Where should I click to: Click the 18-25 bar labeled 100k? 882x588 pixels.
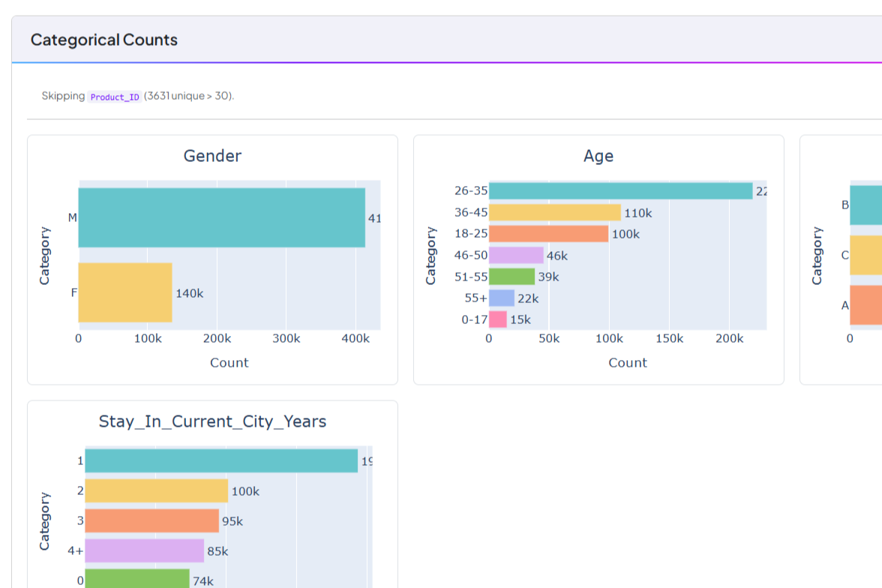[548, 233]
